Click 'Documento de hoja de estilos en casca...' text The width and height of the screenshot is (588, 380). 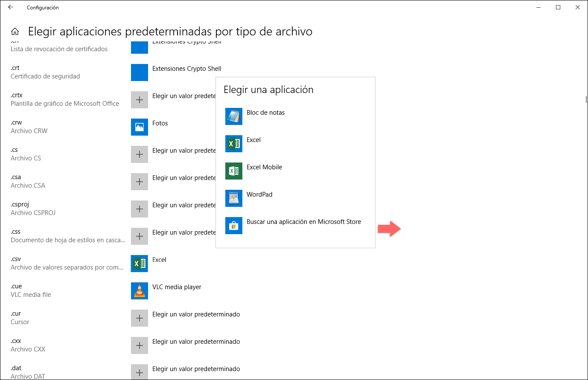68,240
